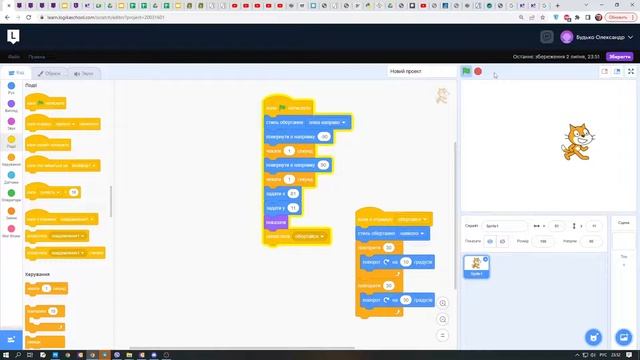Image resolution: width=640 pixels, height=360 pixels.
Task: Bookmark this page with star icon
Action: tap(542, 18)
